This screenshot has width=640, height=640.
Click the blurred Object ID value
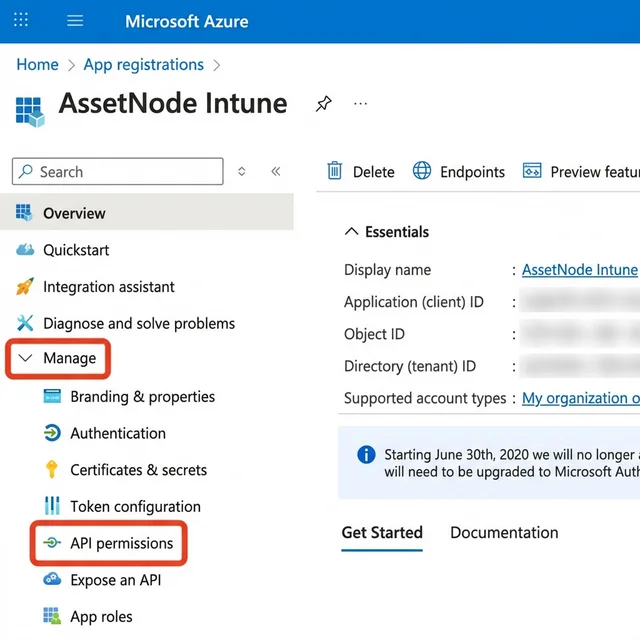[x=580, y=333]
